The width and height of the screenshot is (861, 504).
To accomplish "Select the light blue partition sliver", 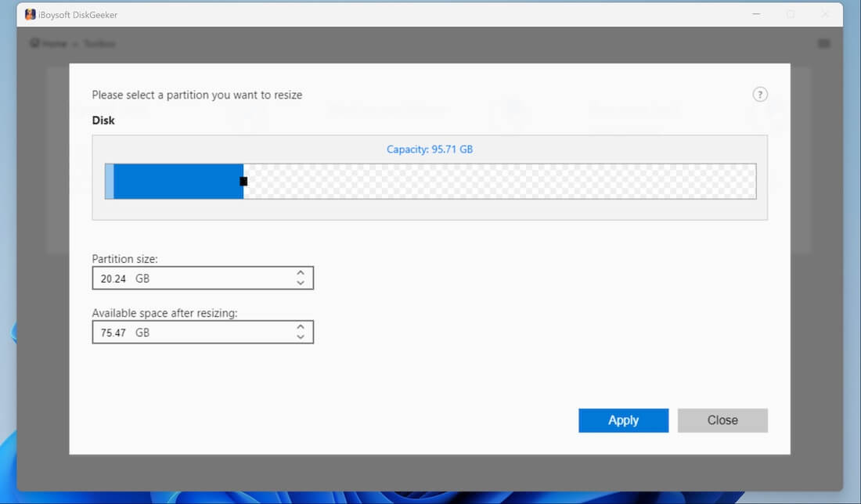I will point(110,182).
